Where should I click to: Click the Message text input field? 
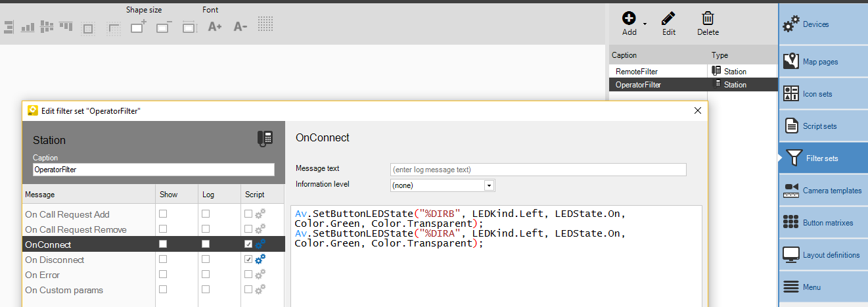pos(538,170)
